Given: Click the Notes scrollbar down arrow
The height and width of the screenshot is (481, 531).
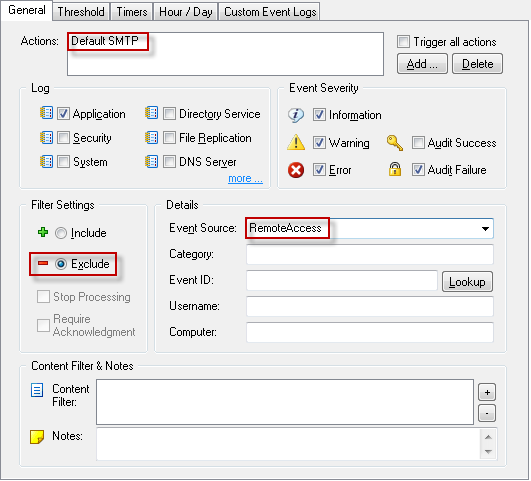Looking at the screenshot, I should (488, 452).
